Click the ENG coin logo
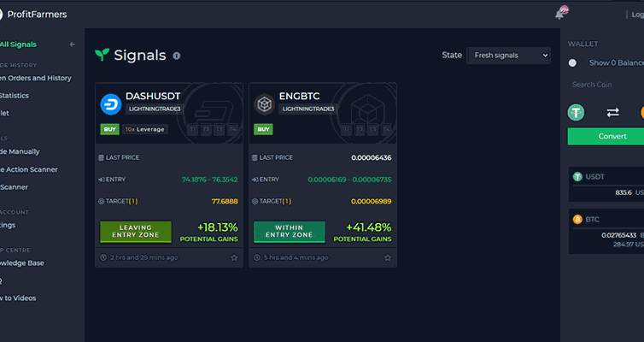Image resolution: width=644 pixels, height=342 pixels. [x=265, y=104]
